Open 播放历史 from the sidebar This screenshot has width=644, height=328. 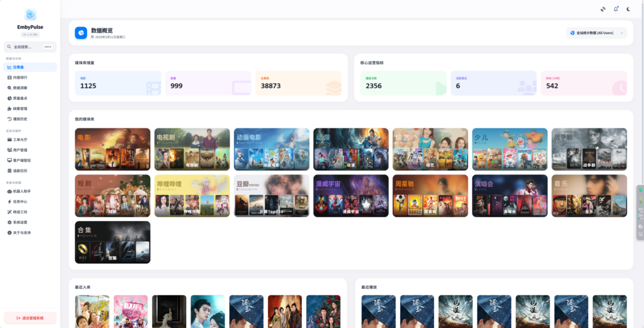coord(20,118)
